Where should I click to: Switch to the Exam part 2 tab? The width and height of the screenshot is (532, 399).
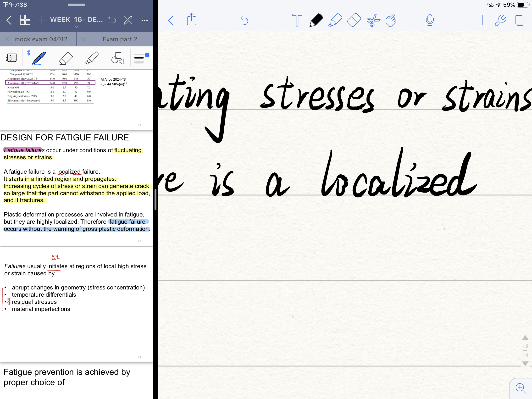click(x=120, y=39)
